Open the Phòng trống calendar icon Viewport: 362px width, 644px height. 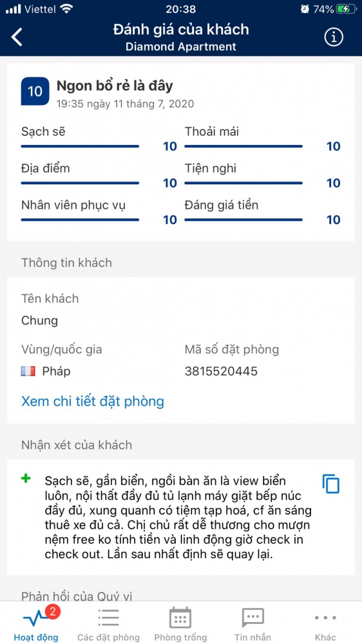[x=180, y=618]
